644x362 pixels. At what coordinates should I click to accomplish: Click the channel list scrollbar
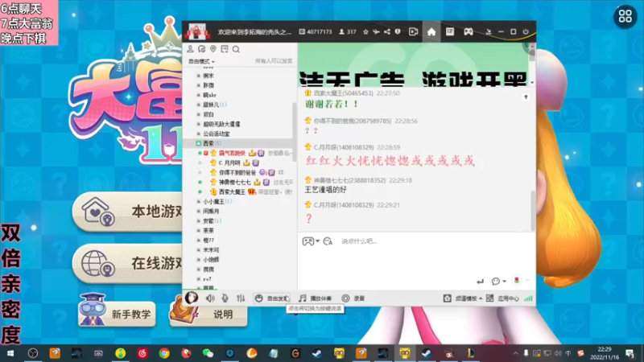[x=294, y=131]
